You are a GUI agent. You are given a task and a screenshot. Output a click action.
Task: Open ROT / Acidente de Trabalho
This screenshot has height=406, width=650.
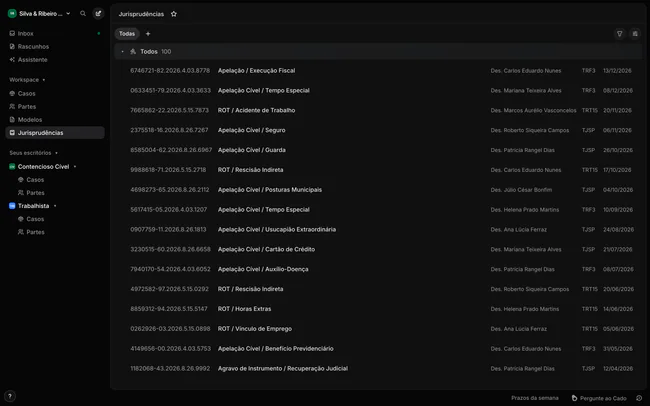click(x=256, y=110)
